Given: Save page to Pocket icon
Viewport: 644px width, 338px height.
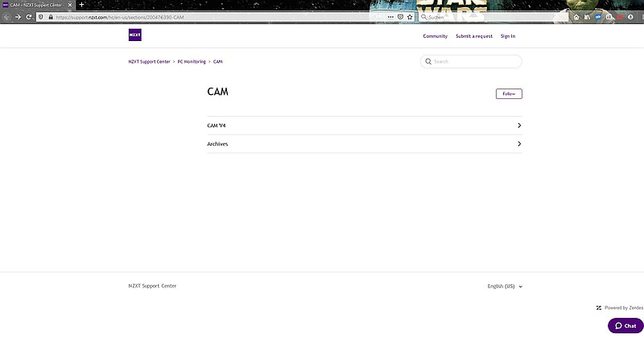Looking at the screenshot, I should [400, 17].
